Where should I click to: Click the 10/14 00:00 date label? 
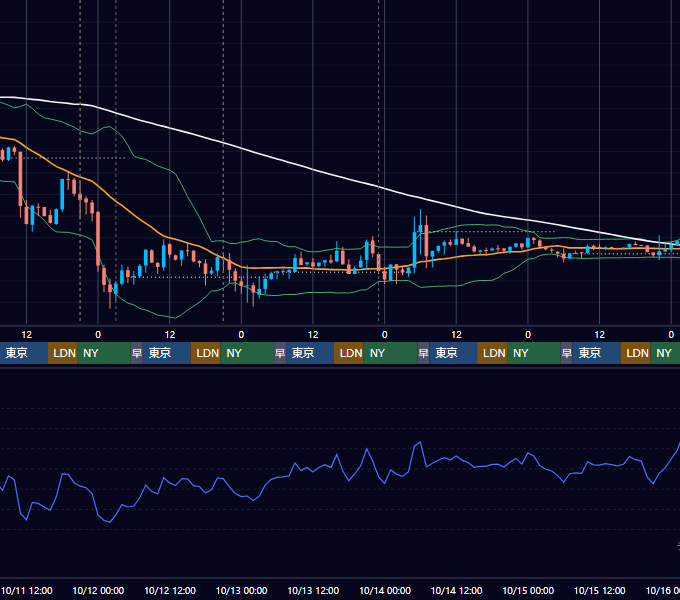pos(385,590)
